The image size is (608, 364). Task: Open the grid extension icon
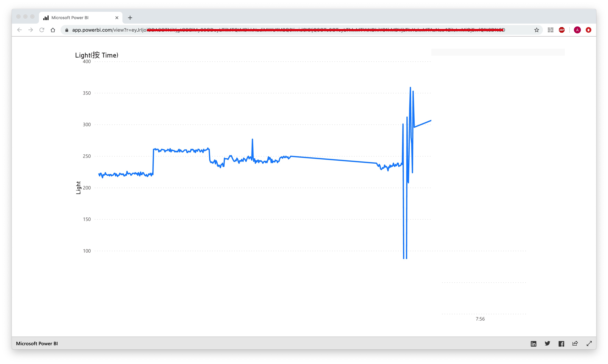point(551,30)
